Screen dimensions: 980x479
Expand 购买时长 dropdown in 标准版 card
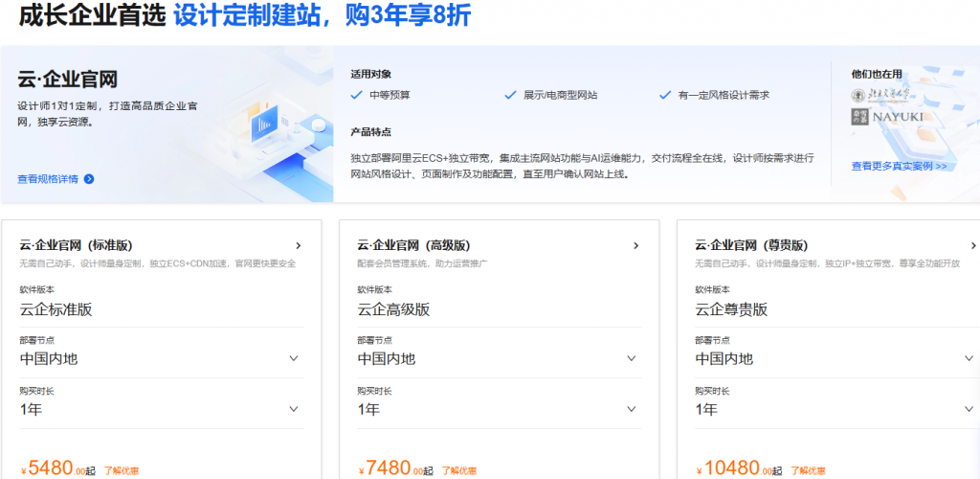[294, 409]
